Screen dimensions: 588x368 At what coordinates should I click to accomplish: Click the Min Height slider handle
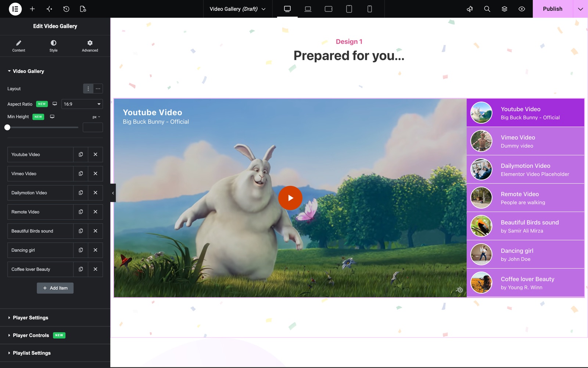[x=7, y=127]
